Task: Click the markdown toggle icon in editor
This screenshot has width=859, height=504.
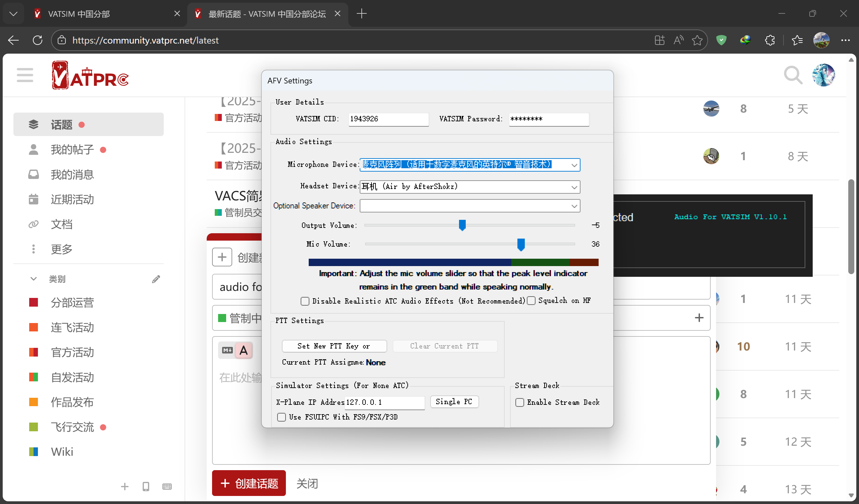Action: [x=228, y=350]
